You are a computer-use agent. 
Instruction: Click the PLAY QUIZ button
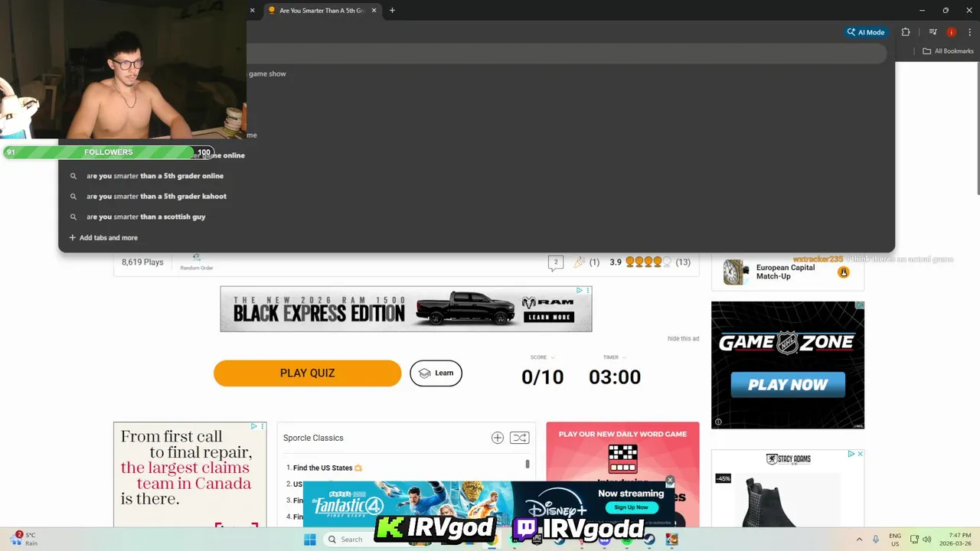point(307,373)
